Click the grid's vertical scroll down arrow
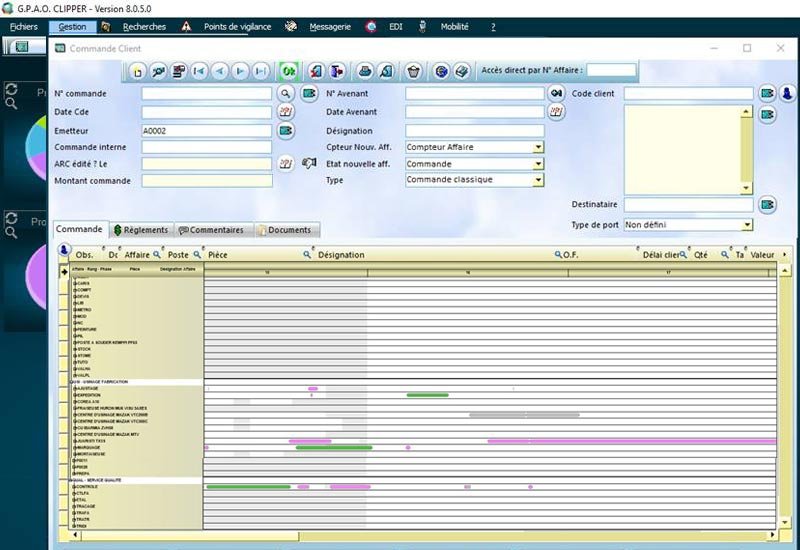The width and height of the screenshot is (800, 550). pyautogui.click(x=785, y=522)
